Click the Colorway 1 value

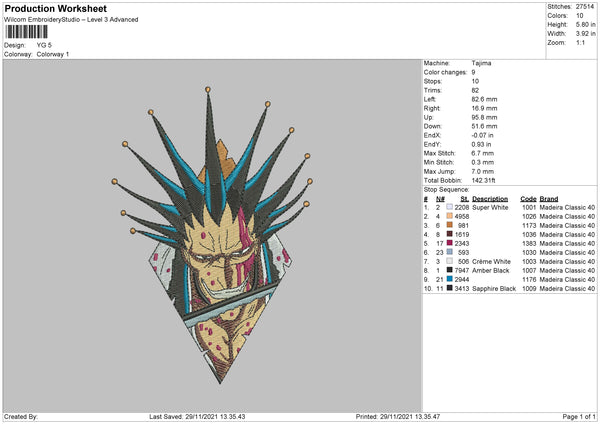click(x=53, y=54)
